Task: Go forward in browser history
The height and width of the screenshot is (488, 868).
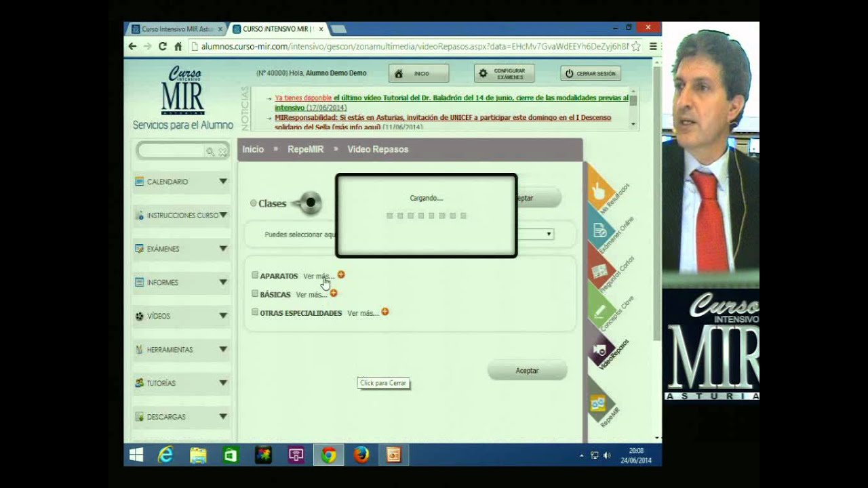Action: [x=147, y=46]
